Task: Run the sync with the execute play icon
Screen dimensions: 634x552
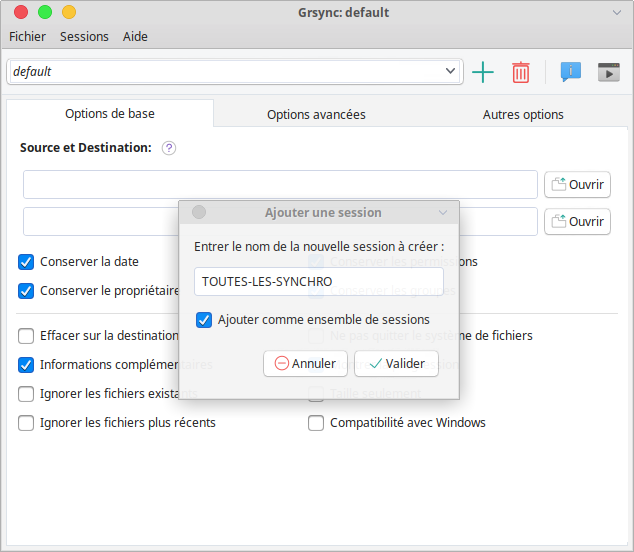Action: click(x=609, y=72)
